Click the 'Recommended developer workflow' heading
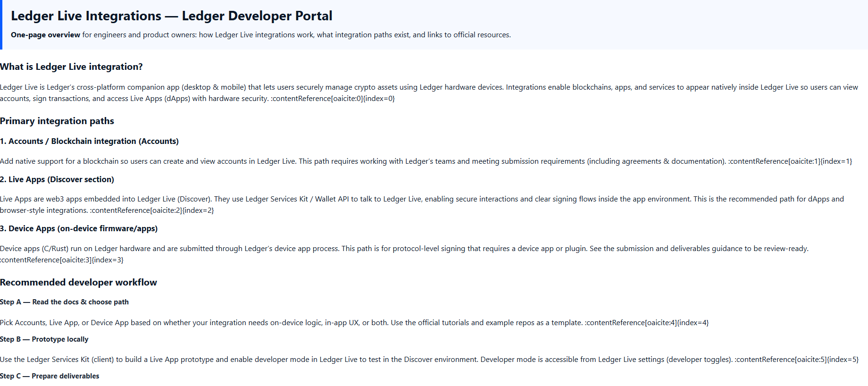 [x=78, y=282]
